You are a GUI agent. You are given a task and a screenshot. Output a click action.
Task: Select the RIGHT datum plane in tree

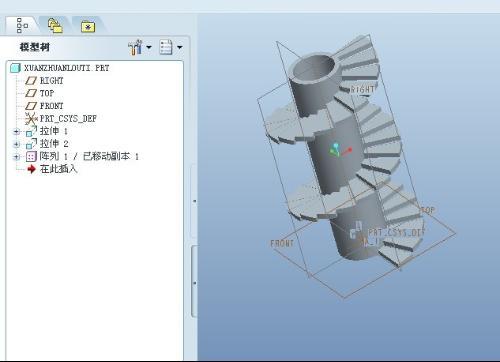[51, 81]
